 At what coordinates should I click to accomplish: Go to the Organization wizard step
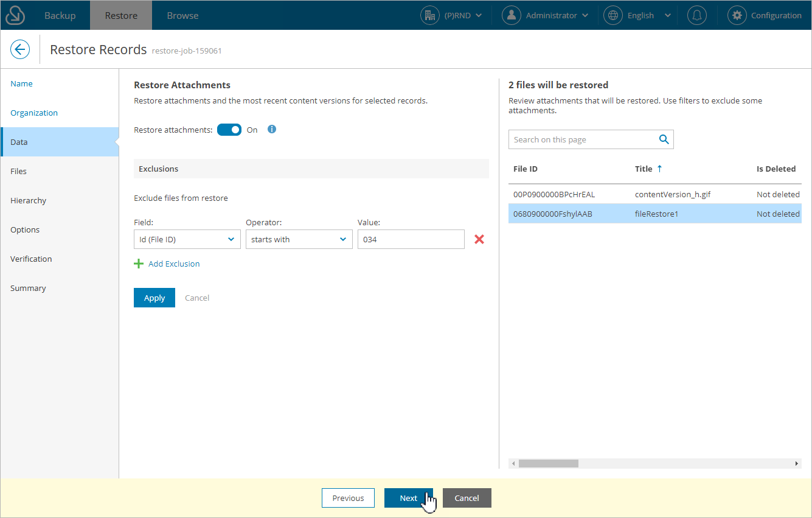coord(60,113)
